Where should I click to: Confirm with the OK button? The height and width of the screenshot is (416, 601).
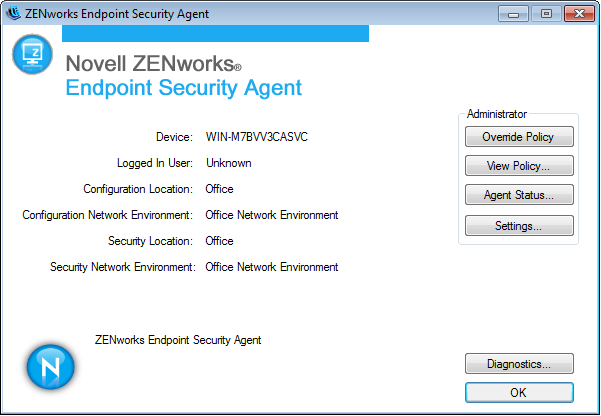[518, 393]
